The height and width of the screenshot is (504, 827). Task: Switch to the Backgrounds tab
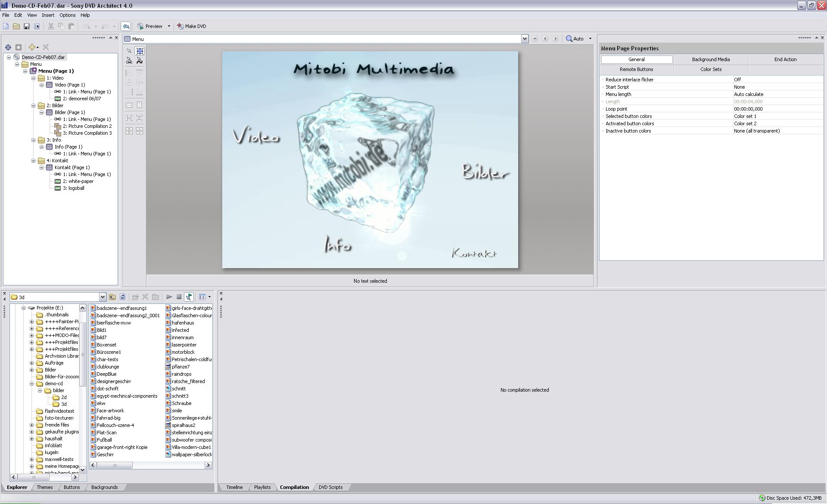tap(104, 487)
